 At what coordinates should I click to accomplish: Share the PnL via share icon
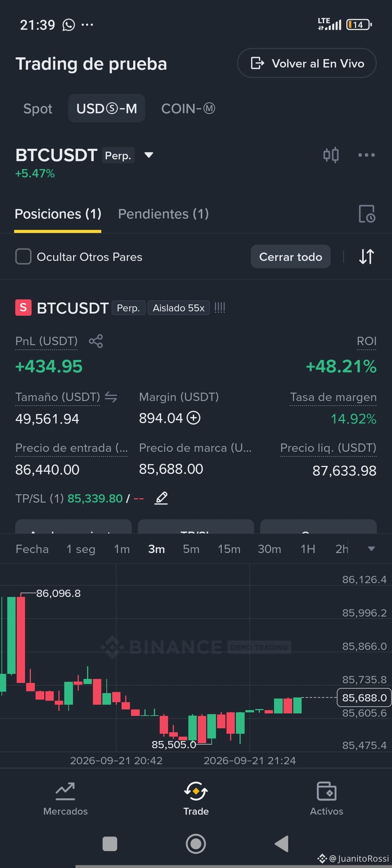[96, 341]
